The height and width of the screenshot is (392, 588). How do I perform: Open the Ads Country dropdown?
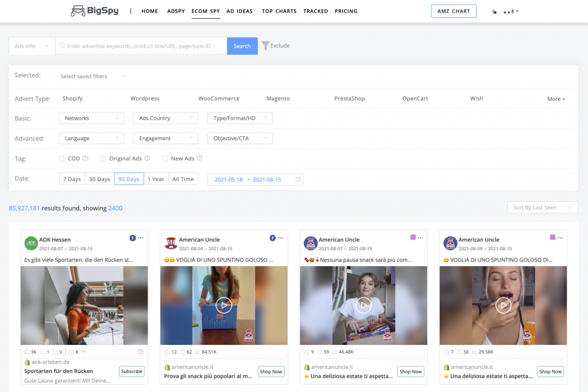click(x=165, y=118)
